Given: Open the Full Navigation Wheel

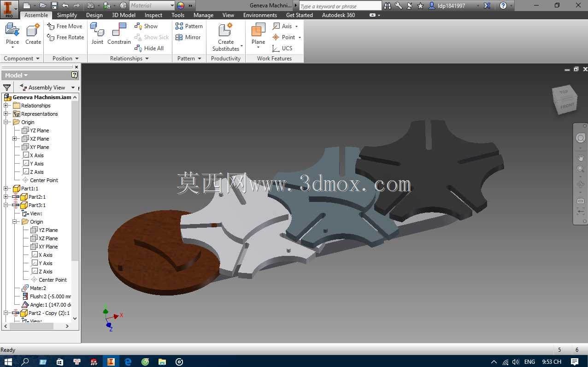Looking at the screenshot, I should 581,138.
